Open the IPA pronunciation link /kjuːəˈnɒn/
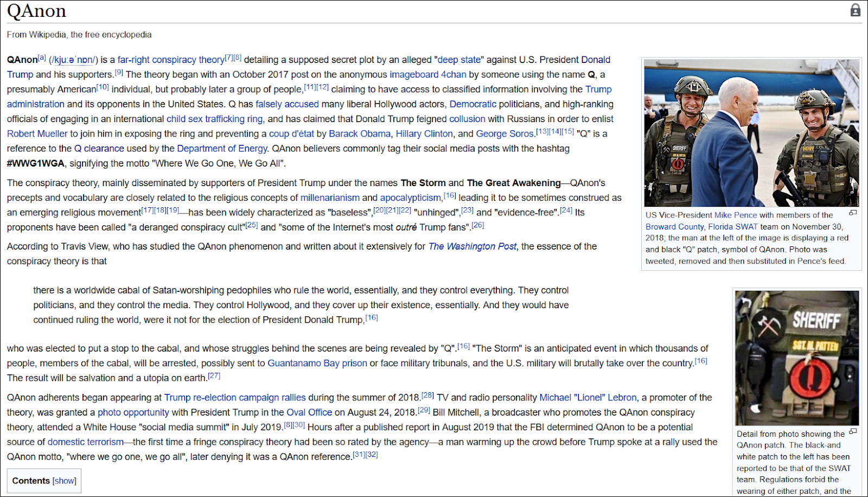 73,60
